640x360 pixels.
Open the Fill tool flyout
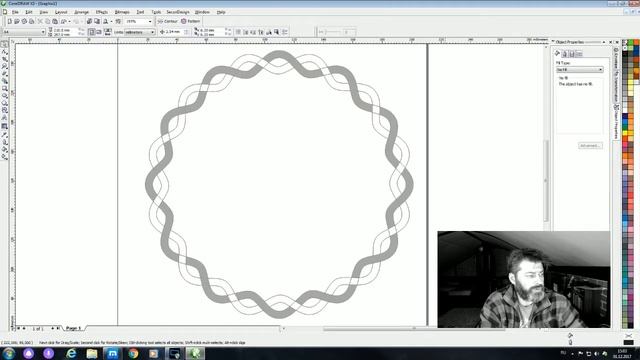[4, 149]
